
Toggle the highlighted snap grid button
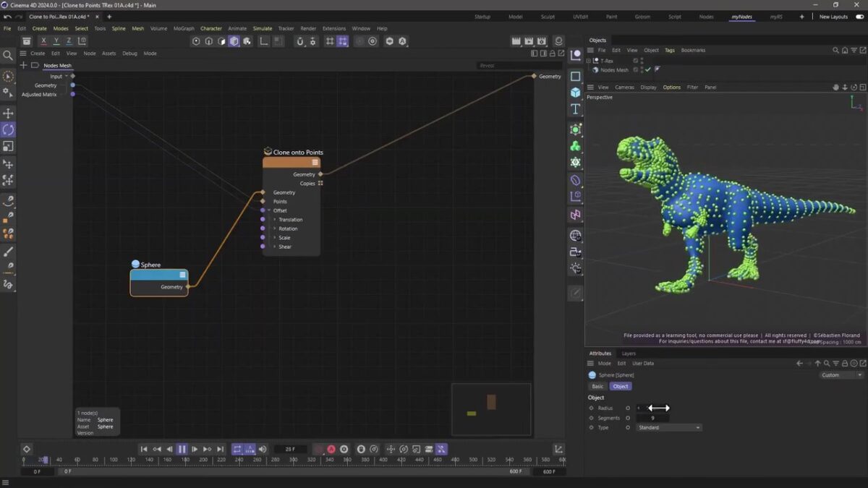point(342,41)
